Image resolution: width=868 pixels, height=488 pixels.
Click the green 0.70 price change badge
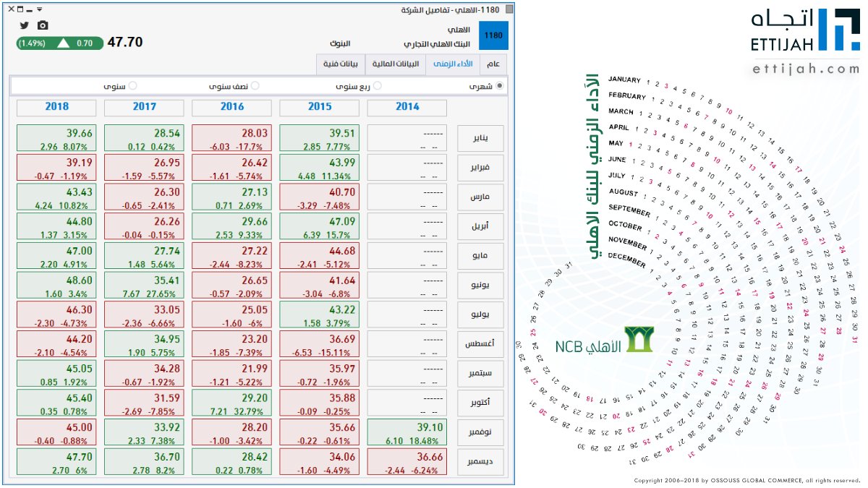pos(59,43)
